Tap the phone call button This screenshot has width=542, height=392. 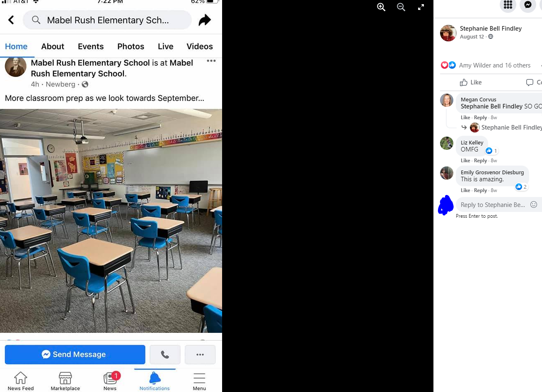pyautogui.click(x=165, y=355)
